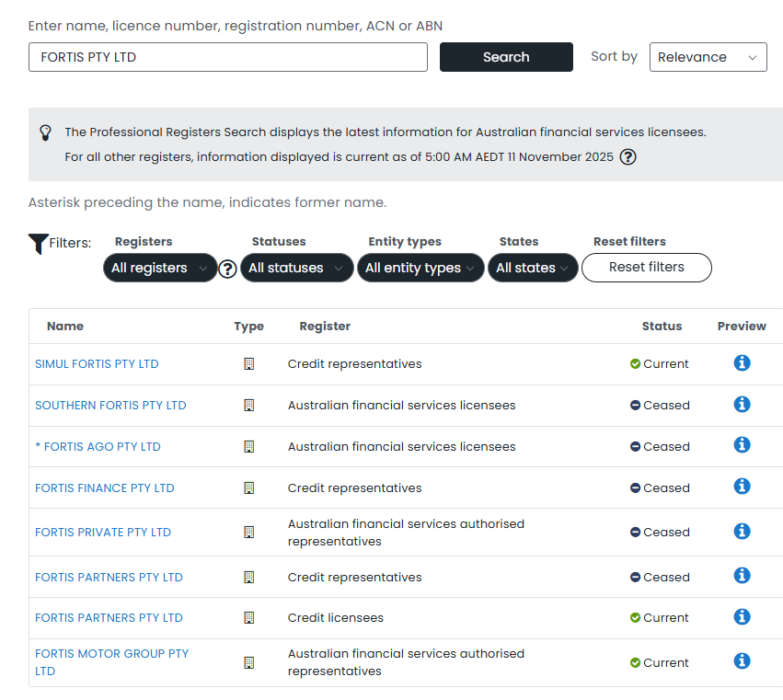Show preview for FORTIS FINANCE PTY LTD

tap(742, 487)
